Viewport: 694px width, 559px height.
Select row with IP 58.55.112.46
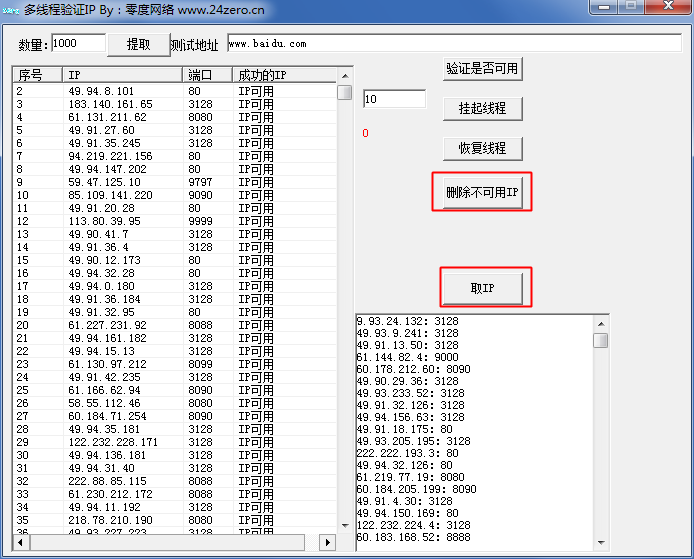175,403
